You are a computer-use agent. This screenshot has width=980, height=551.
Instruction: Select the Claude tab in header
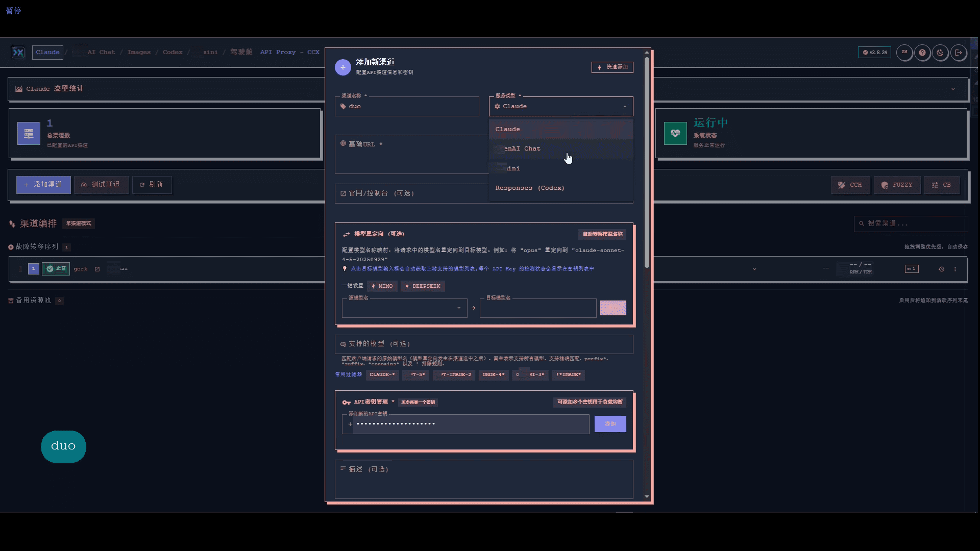[47, 52]
